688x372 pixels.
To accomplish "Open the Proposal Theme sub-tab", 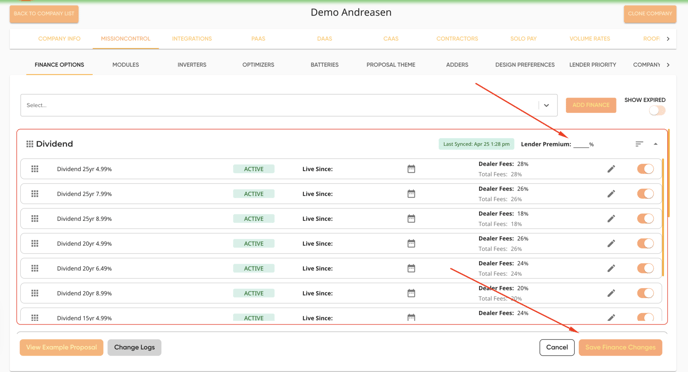I will [391, 64].
